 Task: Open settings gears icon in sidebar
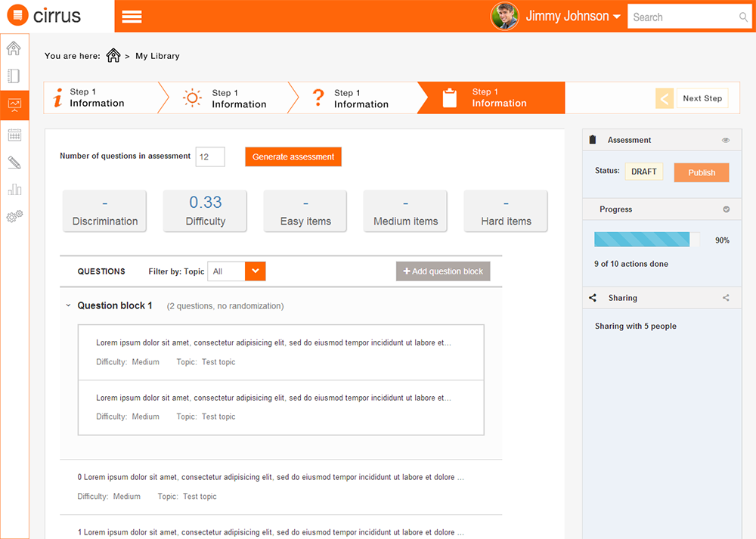pos(14,216)
